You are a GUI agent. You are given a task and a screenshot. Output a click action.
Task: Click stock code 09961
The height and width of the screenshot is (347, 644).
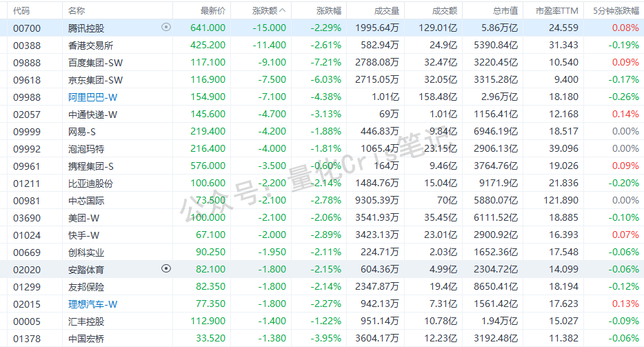tap(27, 166)
